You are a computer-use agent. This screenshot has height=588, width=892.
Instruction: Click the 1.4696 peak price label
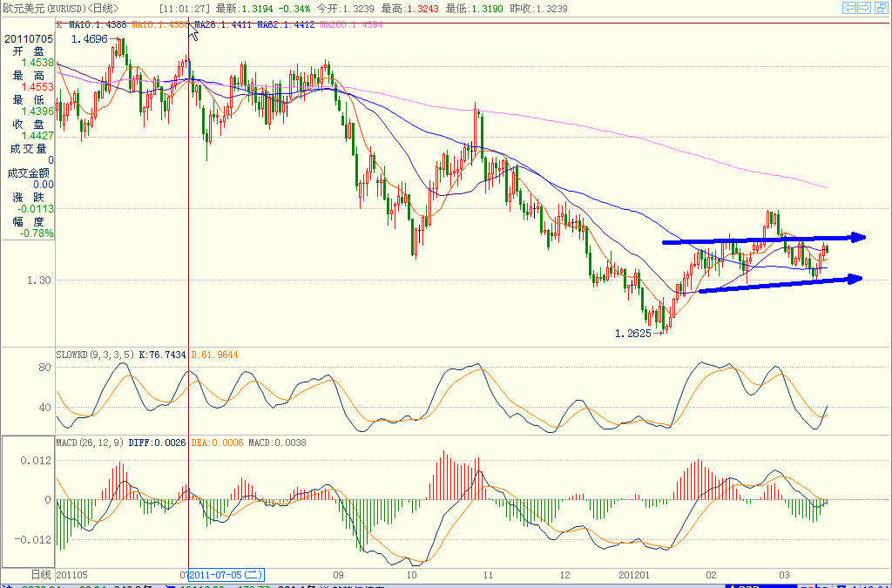[90, 39]
